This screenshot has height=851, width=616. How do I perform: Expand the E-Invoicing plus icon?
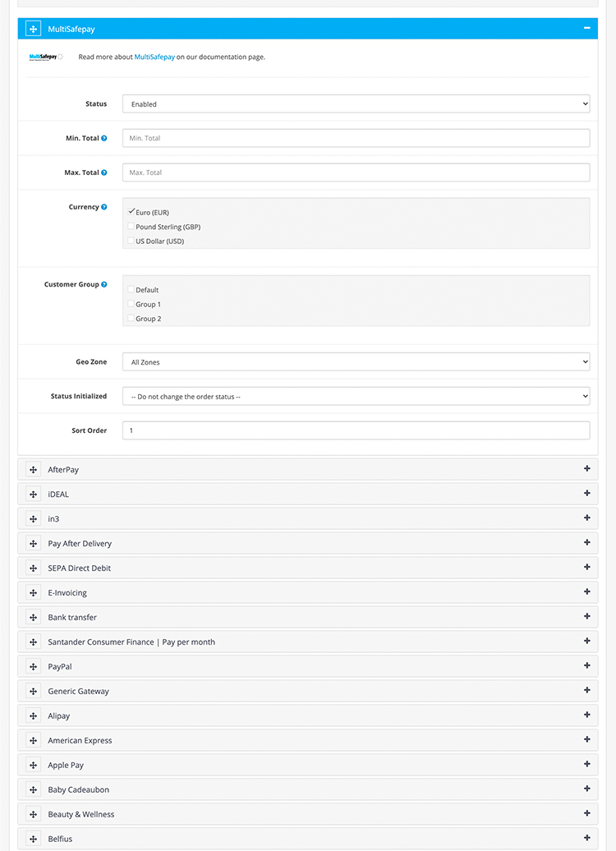[x=586, y=591]
